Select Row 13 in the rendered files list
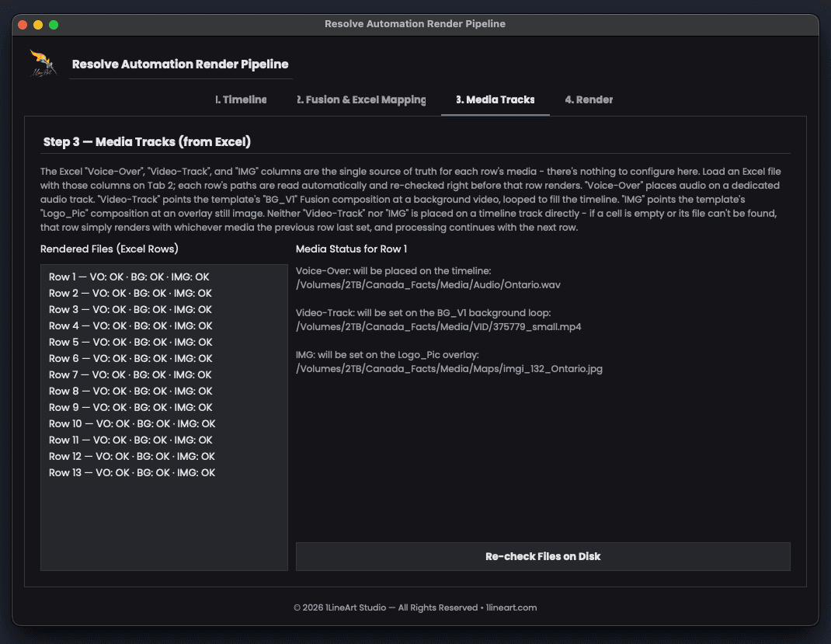The height and width of the screenshot is (644, 831). click(x=164, y=473)
